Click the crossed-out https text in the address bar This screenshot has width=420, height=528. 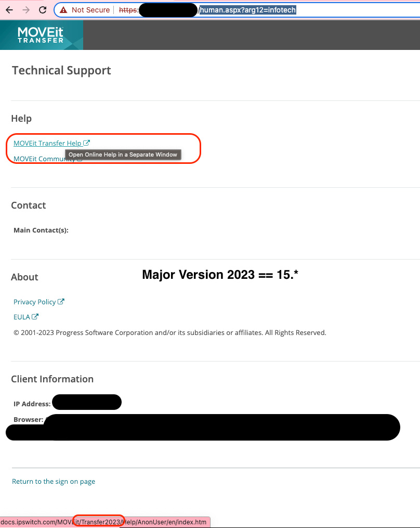[x=129, y=9]
